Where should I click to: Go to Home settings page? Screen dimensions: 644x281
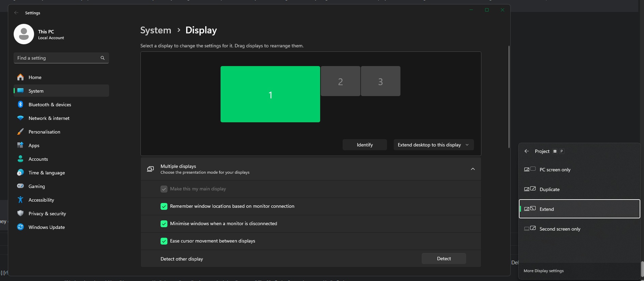click(x=61, y=77)
